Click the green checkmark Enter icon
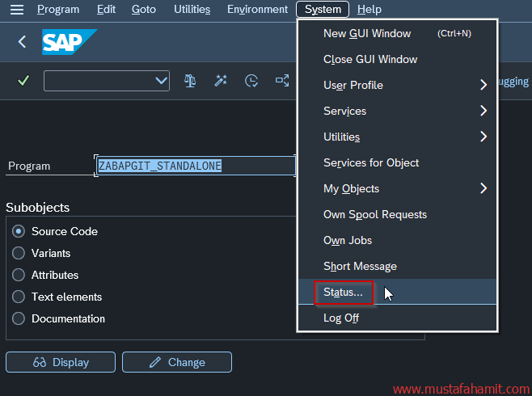 23,80
